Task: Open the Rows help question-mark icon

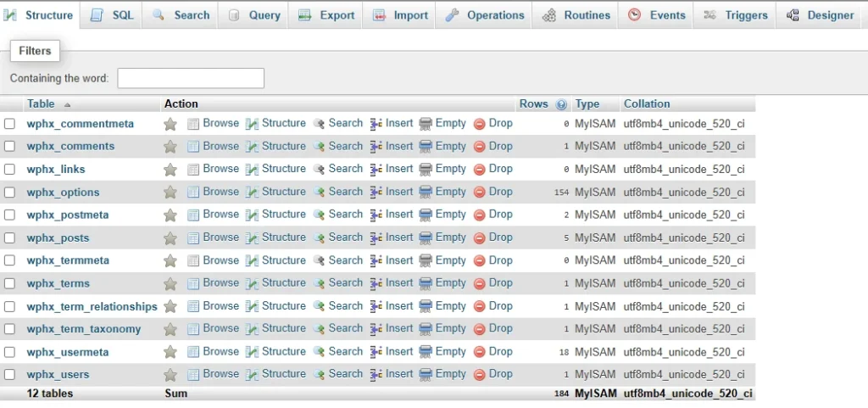Action: (x=561, y=104)
